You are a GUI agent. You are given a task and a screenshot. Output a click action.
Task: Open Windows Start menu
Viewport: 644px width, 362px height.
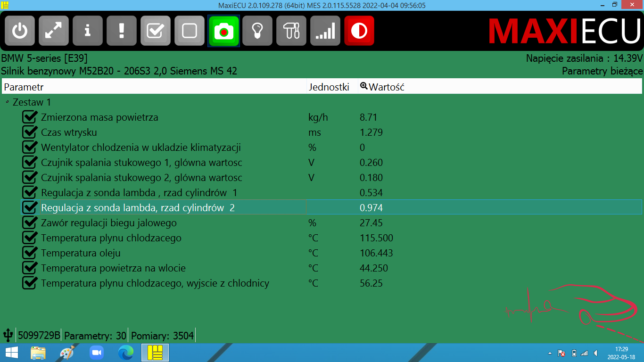tap(11, 353)
